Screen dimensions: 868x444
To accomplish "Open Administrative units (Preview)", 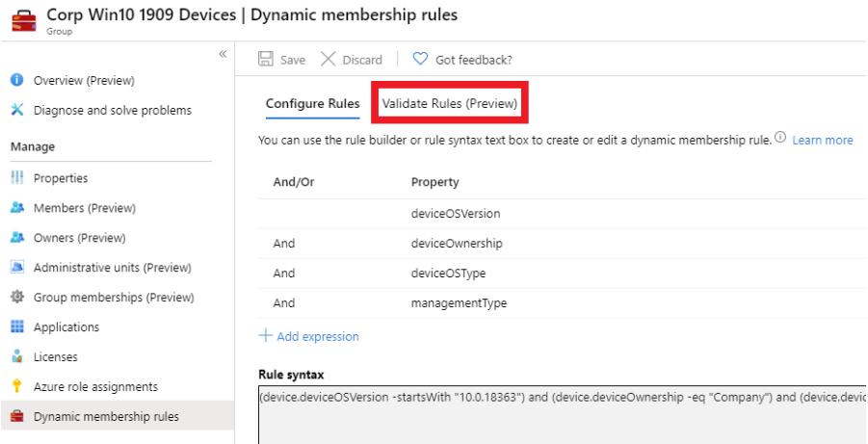I will 113,268.
